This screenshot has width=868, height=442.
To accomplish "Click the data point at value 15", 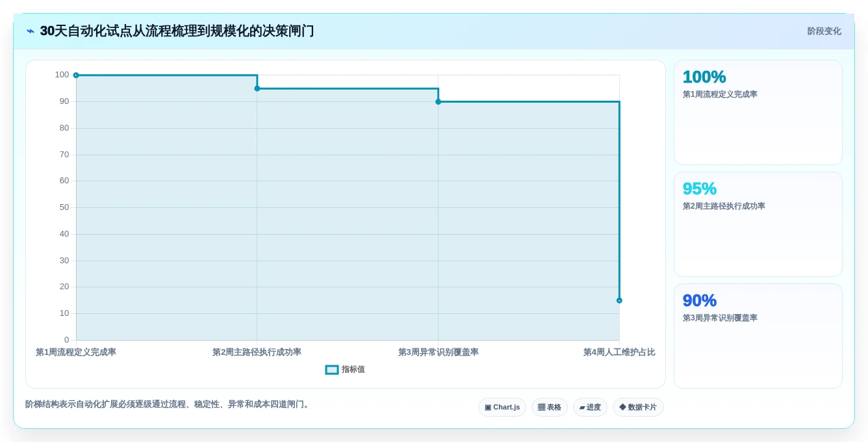I will (x=619, y=300).
